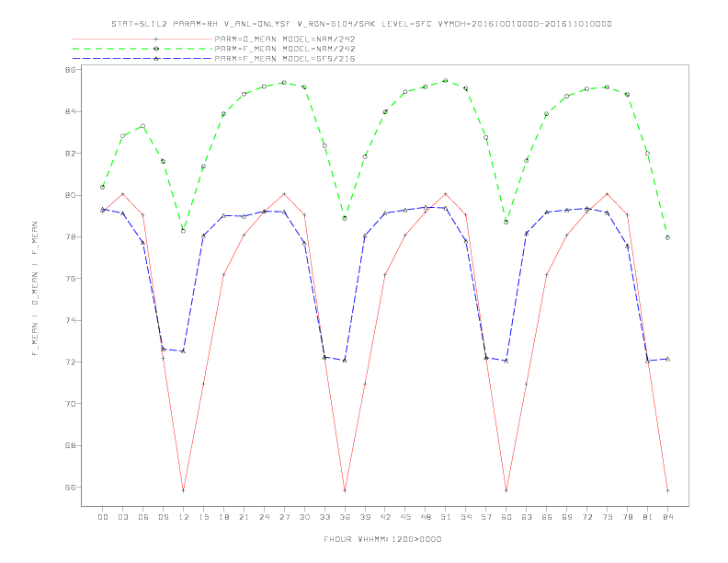Click x-axis tick label 51

[x=446, y=517]
